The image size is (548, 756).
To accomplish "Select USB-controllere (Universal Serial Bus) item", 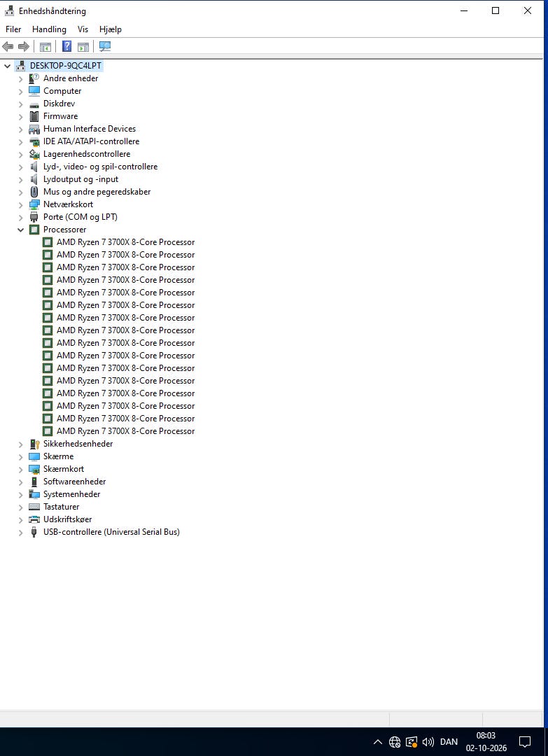I will click(x=111, y=532).
